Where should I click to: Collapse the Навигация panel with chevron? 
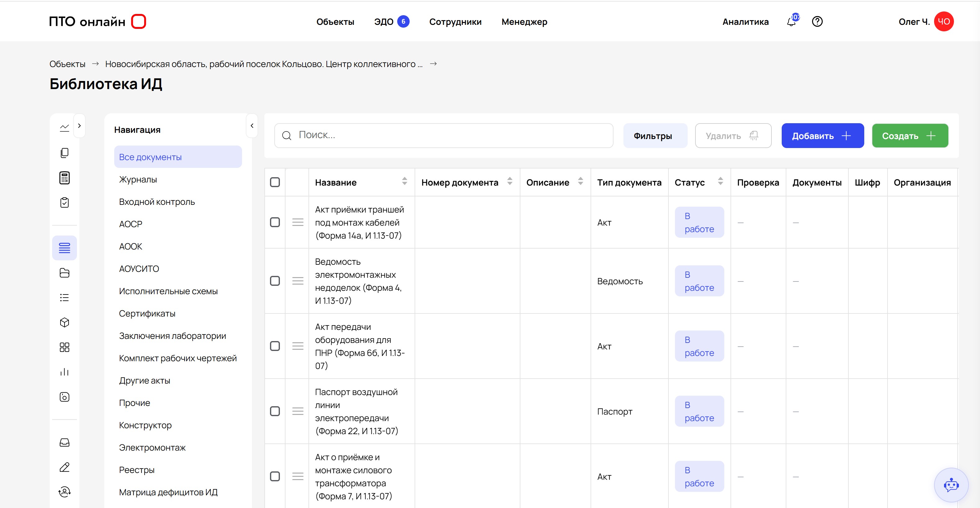tap(252, 126)
